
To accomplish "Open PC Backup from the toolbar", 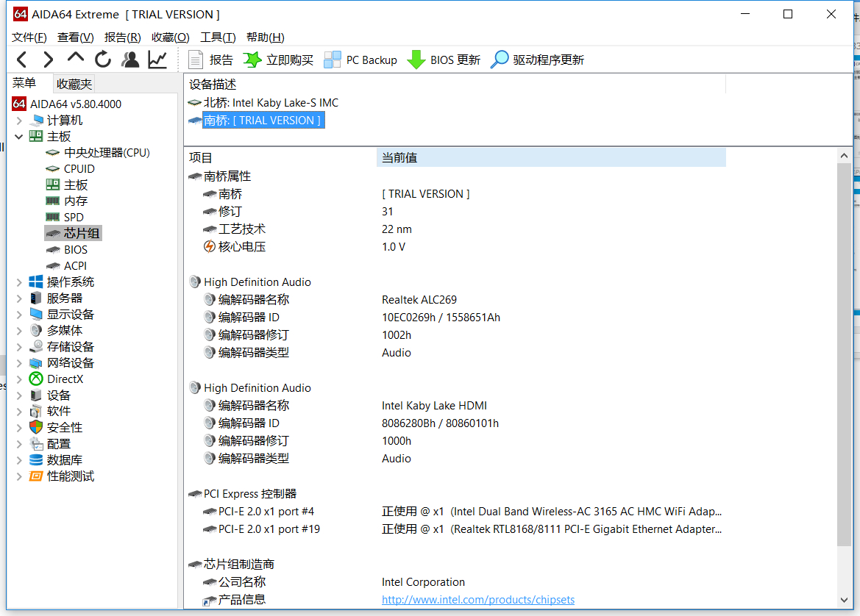I will 360,60.
